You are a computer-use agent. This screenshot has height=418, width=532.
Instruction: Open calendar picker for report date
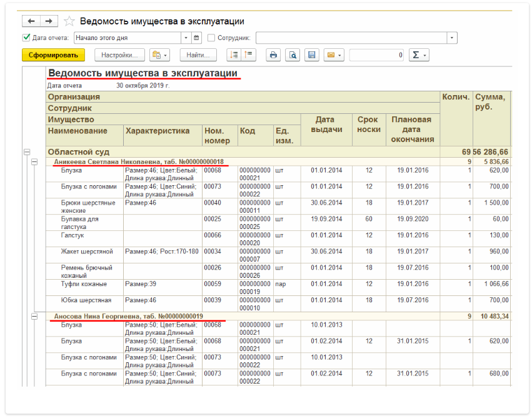click(196, 38)
